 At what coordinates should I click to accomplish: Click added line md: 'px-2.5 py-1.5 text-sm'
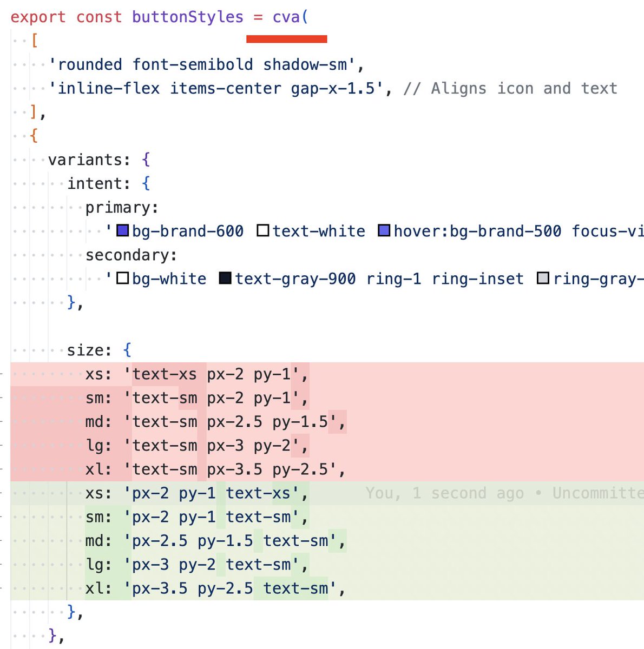coord(327,540)
